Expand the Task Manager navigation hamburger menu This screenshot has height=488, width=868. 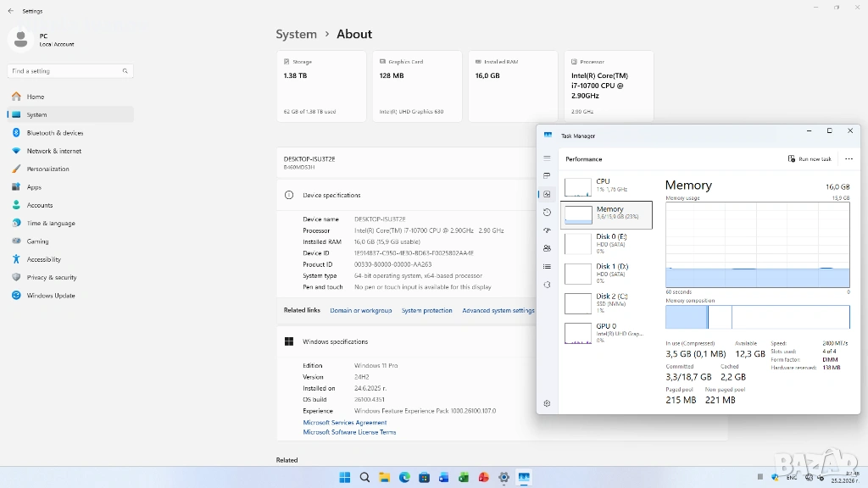pos(547,158)
